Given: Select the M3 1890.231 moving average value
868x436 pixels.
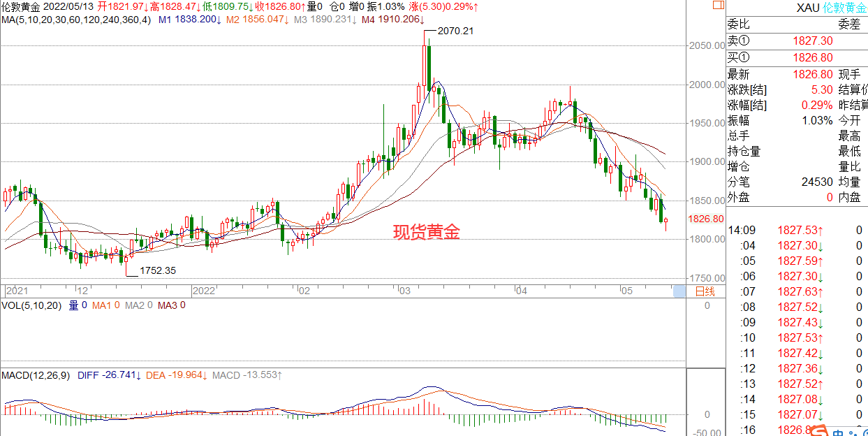Looking at the screenshot, I should (325, 19).
